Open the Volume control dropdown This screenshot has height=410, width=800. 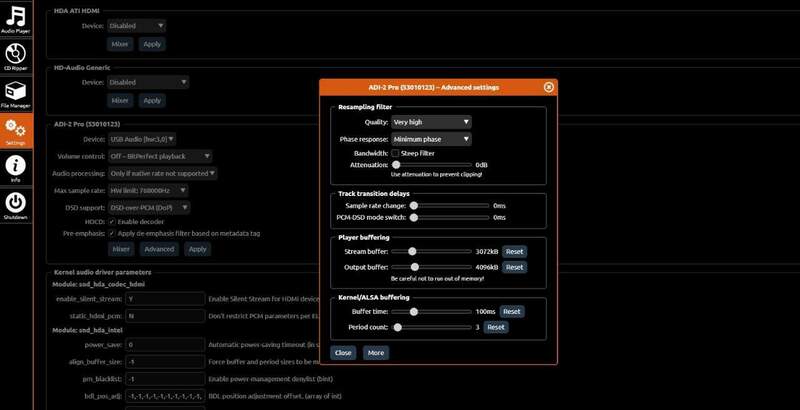tap(160, 156)
